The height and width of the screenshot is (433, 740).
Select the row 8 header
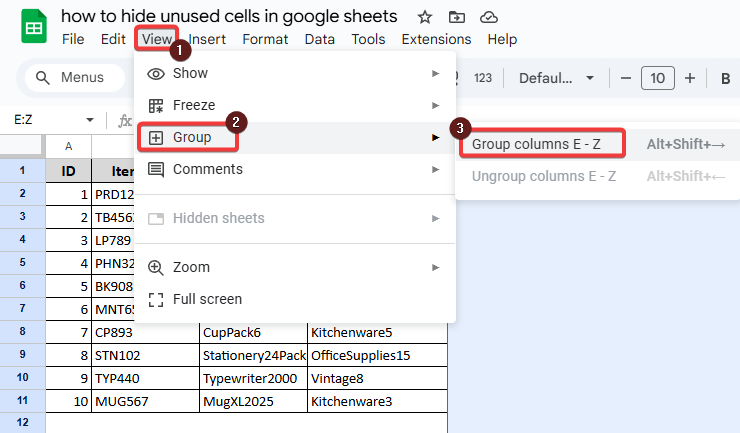pyautogui.click(x=22, y=331)
